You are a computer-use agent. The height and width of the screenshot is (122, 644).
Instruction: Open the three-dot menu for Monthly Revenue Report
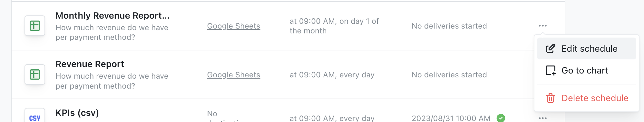(543, 26)
